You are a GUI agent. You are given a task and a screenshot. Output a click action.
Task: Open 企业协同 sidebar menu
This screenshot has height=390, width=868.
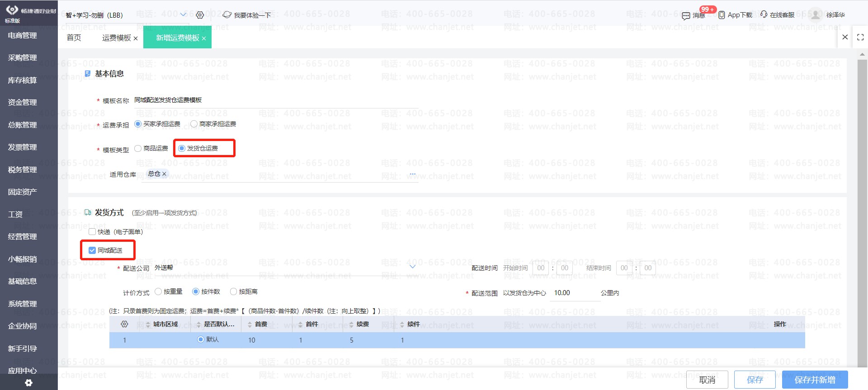point(23,326)
